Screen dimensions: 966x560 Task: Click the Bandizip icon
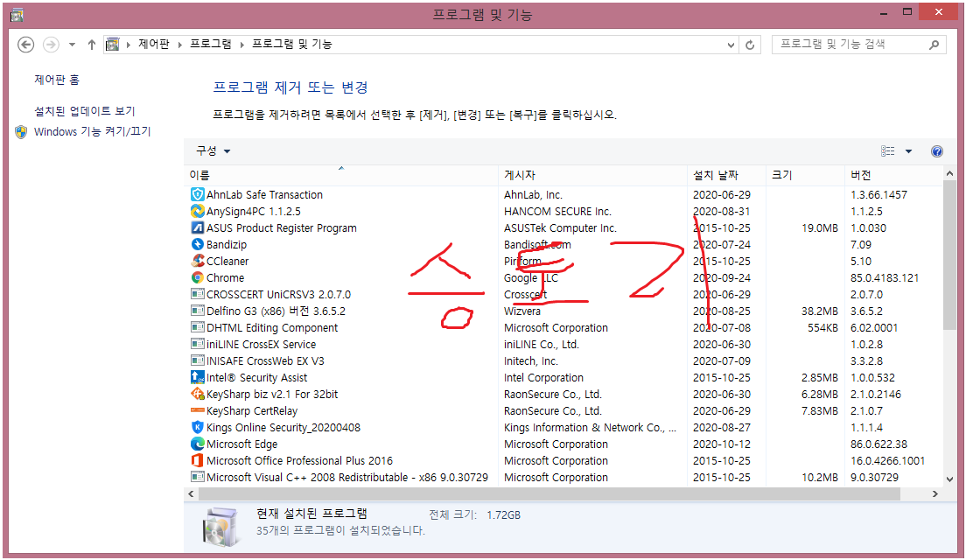(197, 245)
